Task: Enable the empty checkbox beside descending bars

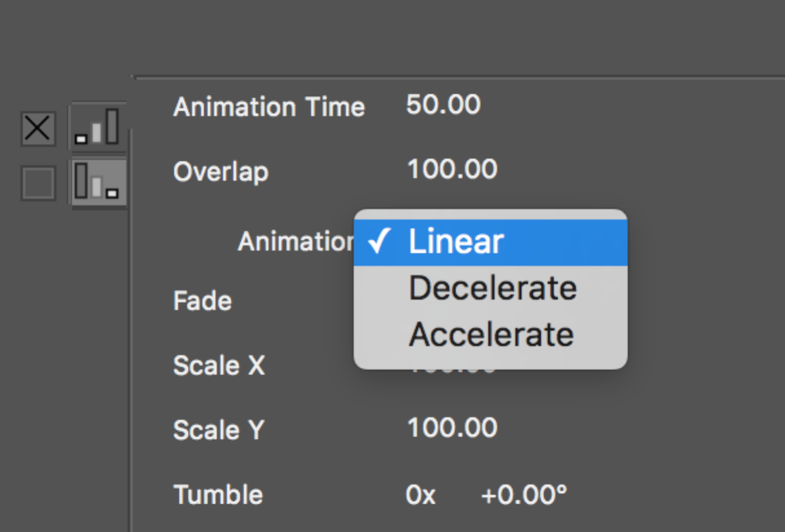Action: pos(38,183)
